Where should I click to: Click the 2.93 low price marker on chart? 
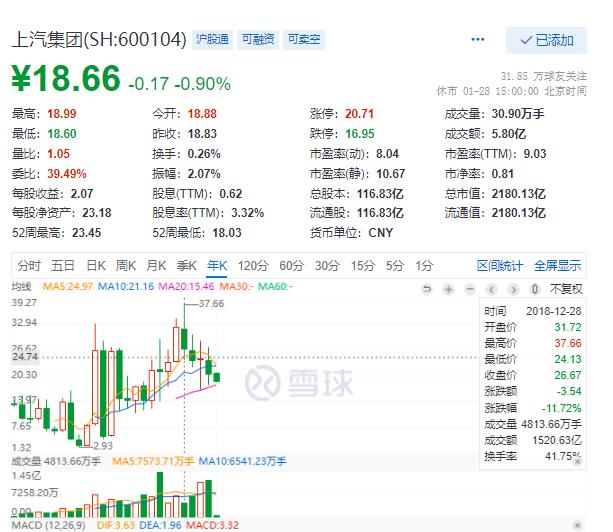tap(103, 446)
